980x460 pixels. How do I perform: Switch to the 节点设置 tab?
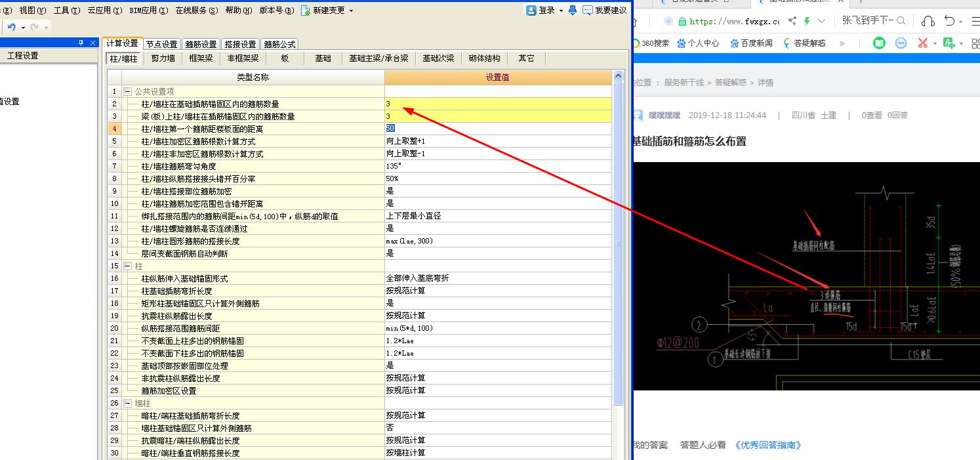click(x=162, y=44)
